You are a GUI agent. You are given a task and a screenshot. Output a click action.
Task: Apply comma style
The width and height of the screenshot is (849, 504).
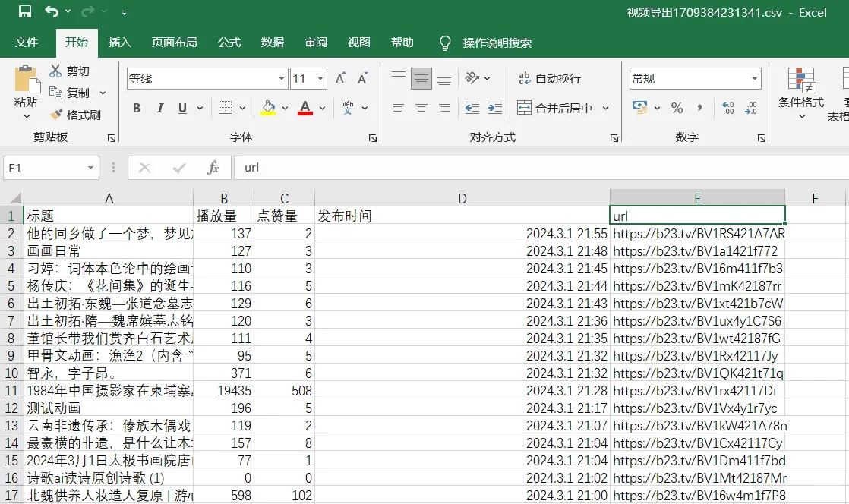point(699,108)
